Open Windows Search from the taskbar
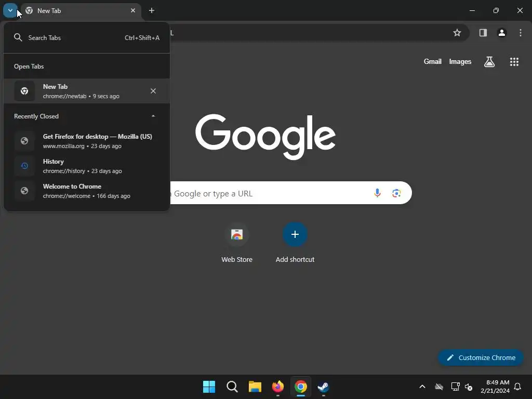This screenshot has height=399, width=532. click(232, 387)
